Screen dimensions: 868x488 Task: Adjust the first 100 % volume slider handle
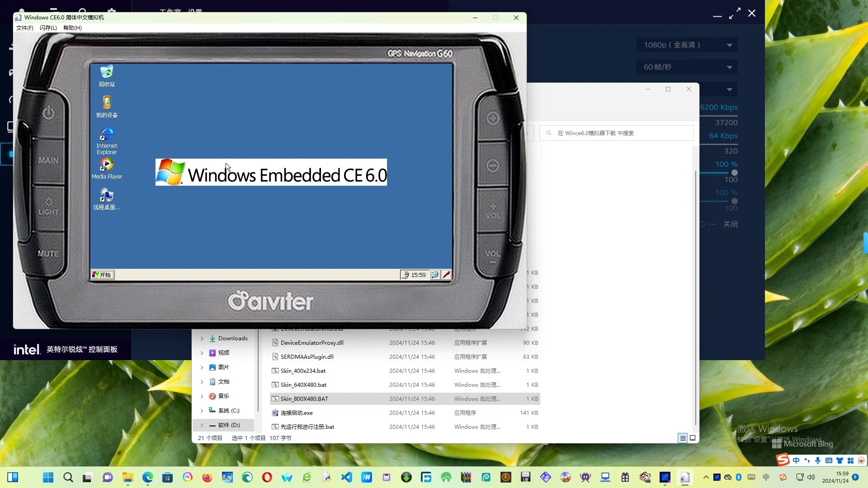pos(735,173)
